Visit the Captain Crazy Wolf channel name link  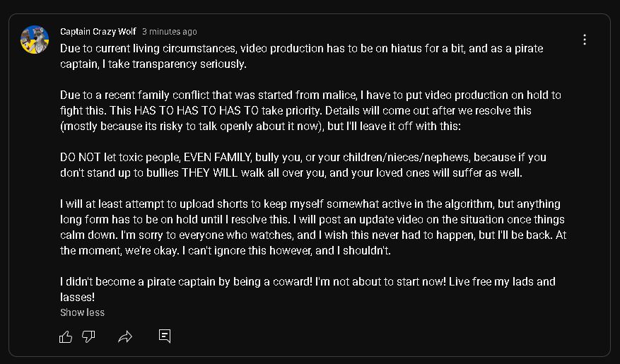click(98, 32)
